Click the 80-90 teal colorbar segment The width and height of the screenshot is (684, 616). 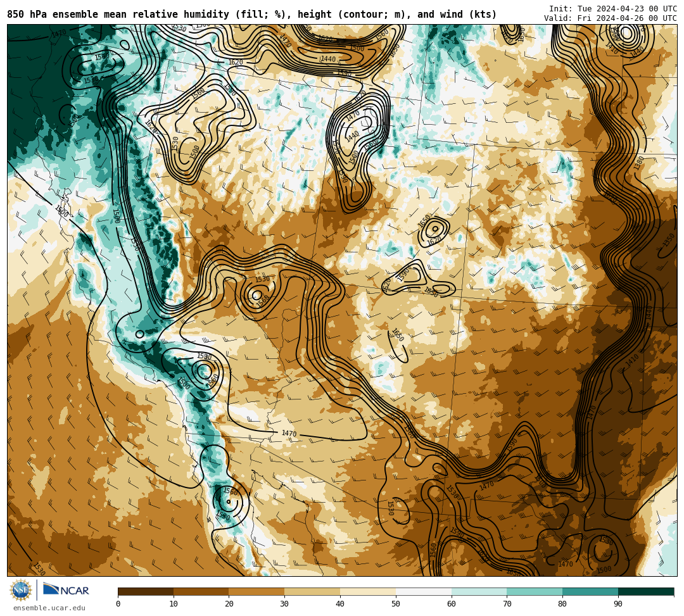[x=590, y=591]
